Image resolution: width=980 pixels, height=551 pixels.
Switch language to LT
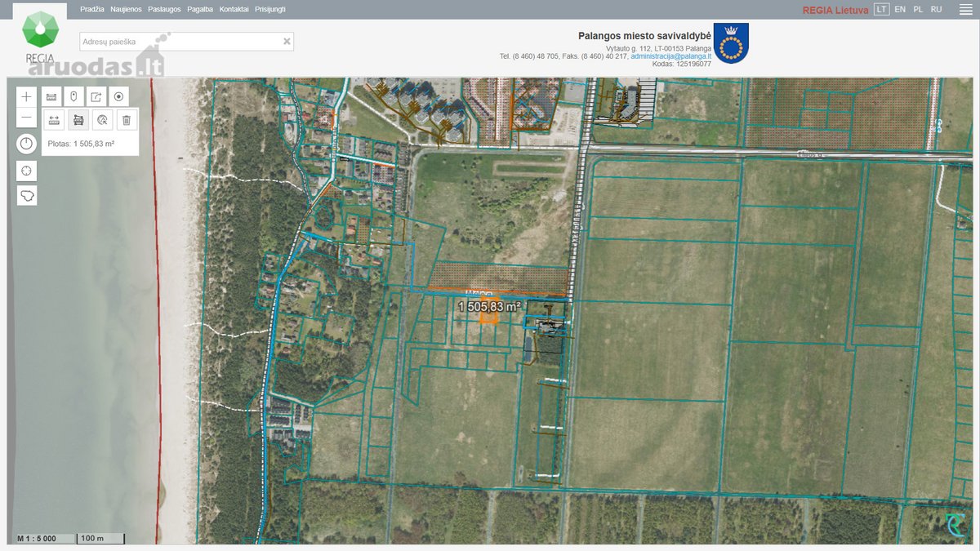(x=881, y=9)
